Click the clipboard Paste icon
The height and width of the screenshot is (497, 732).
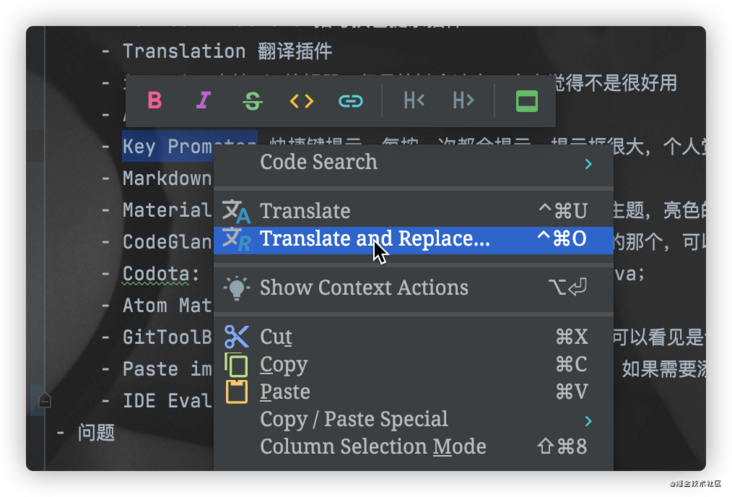coord(236,392)
